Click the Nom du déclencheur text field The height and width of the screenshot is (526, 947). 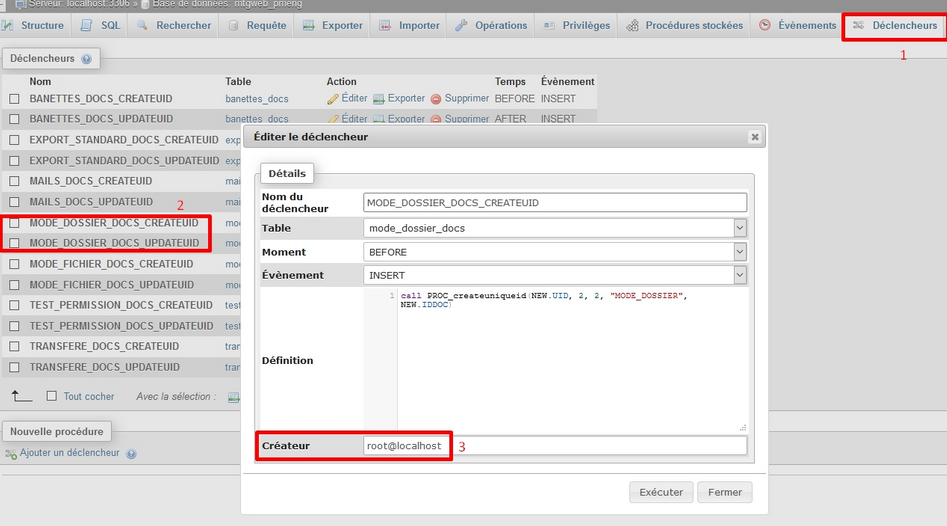tap(555, 202)
